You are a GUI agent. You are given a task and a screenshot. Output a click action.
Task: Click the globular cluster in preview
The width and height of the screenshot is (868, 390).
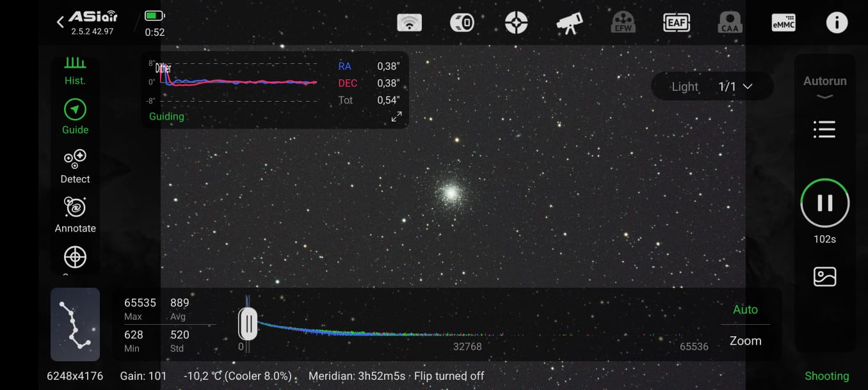pyautogui.click(x=451, y=192)
